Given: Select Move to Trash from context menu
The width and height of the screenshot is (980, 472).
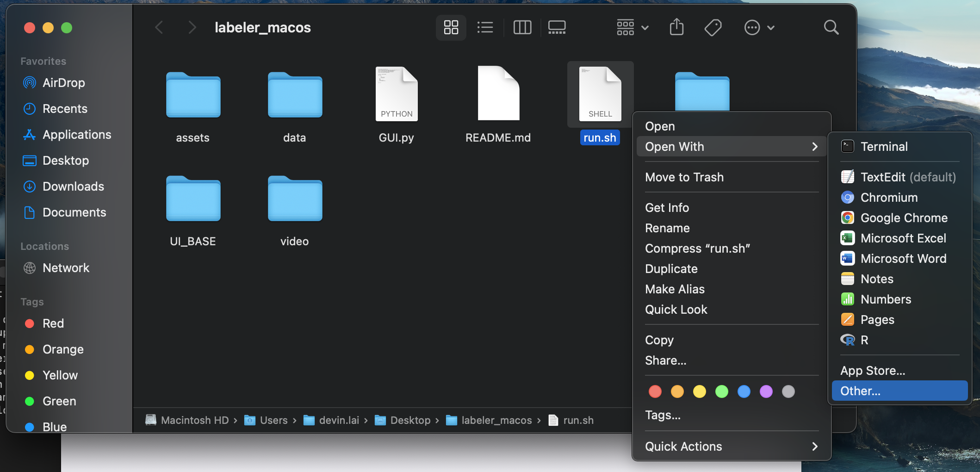Looking at the screenshot, I should pyautogui.click(x=684, y=177).
